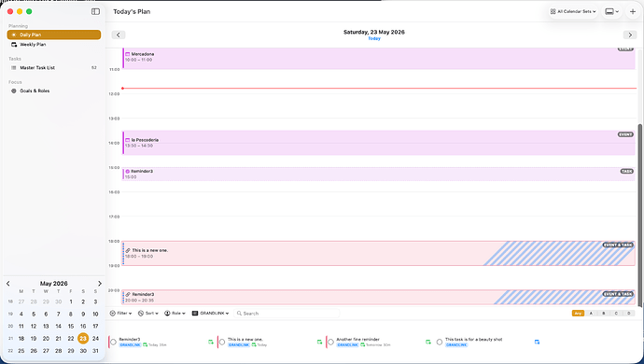The image size is (644, 364).
Task: Click EVENT badge on la Pescaderia
Action: pyautogui.click(x=625, y=134)
